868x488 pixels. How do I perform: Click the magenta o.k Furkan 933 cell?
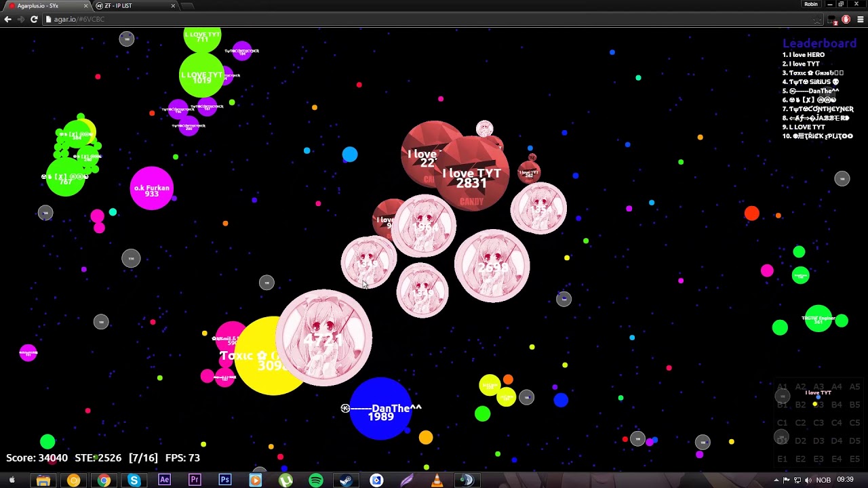pyautogui.click(x=152, y=188)
